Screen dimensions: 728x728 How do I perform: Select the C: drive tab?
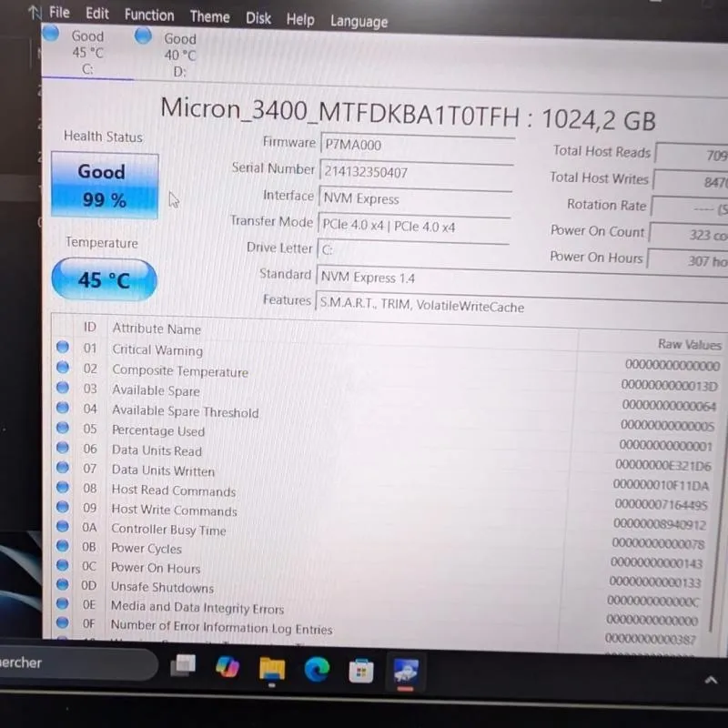(x=87, y=52)
